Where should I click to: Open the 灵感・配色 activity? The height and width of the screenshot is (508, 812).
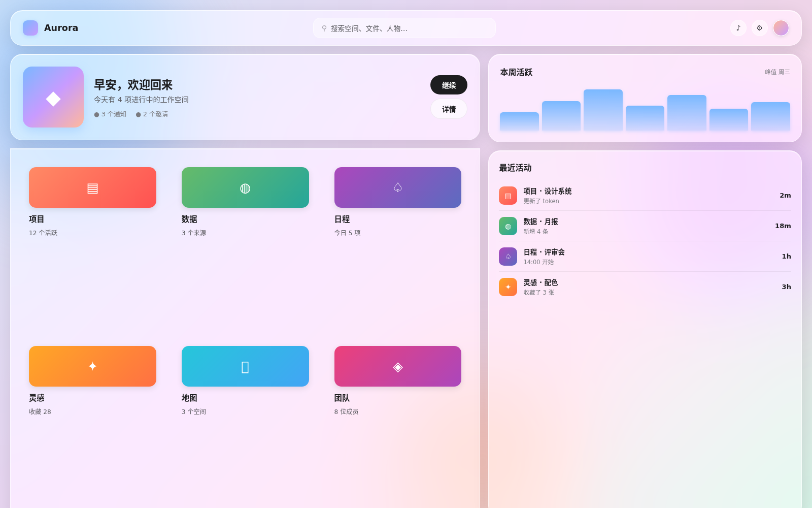645,287
